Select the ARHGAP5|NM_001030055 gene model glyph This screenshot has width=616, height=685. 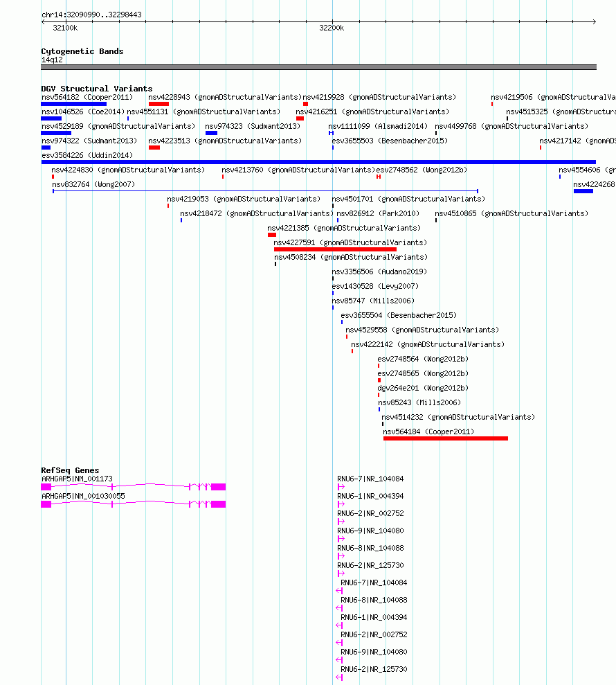(134, 504)
